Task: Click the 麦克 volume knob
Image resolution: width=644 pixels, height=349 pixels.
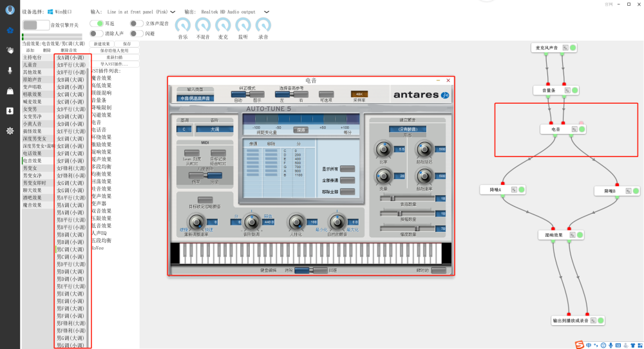Action: (x=223, y=26)
